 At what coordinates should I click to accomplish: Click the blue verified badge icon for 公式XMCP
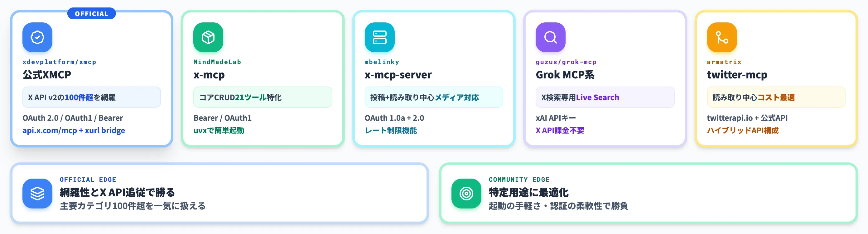point(37,37)
